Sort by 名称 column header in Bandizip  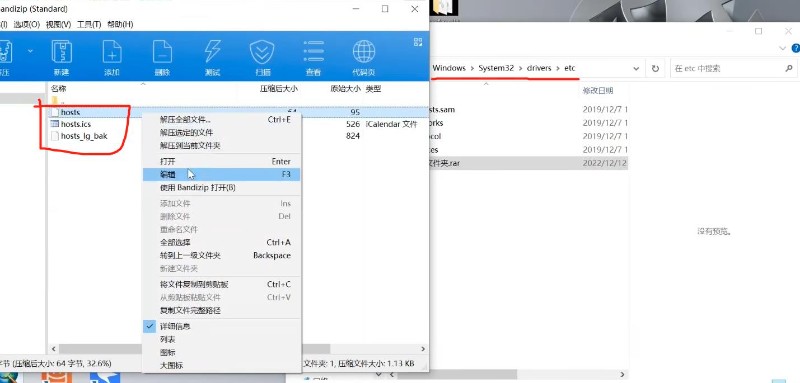pos(59,89)
